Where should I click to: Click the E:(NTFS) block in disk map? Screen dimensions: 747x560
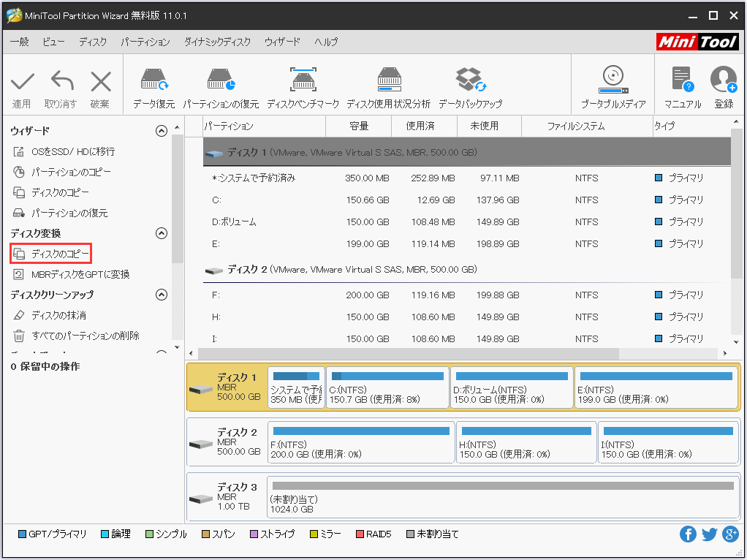(x=656, y=387)
